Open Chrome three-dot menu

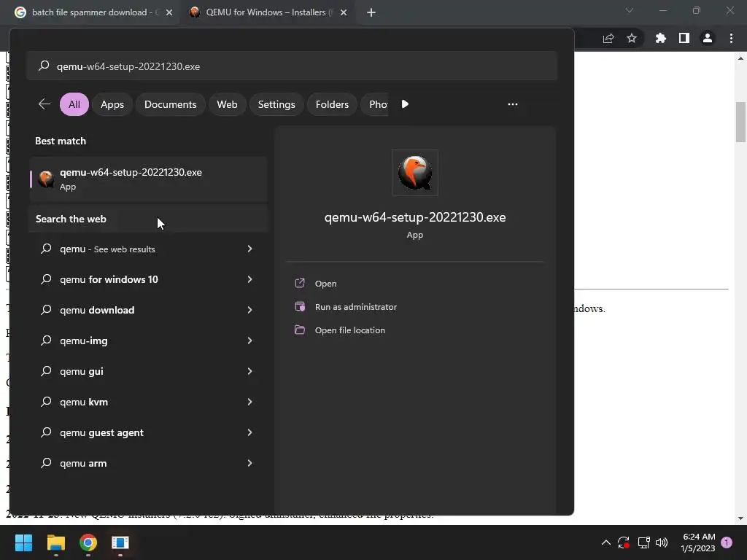pos(731,38)
